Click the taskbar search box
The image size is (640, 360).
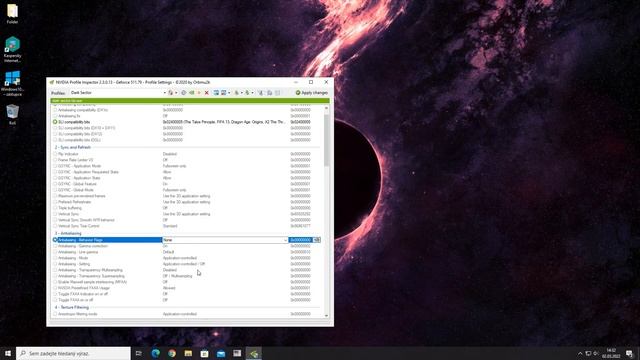pyautogui.click(x=73, y=353)
